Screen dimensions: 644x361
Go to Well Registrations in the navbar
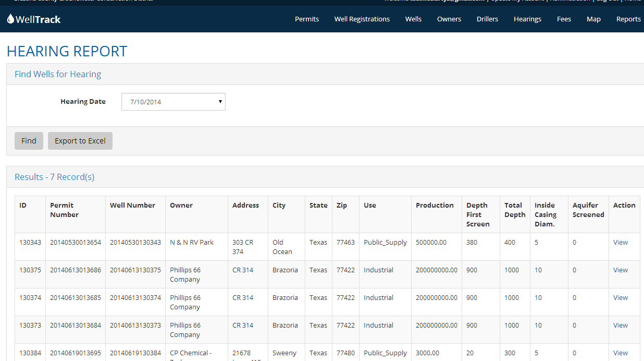click(x=362, y=19)
